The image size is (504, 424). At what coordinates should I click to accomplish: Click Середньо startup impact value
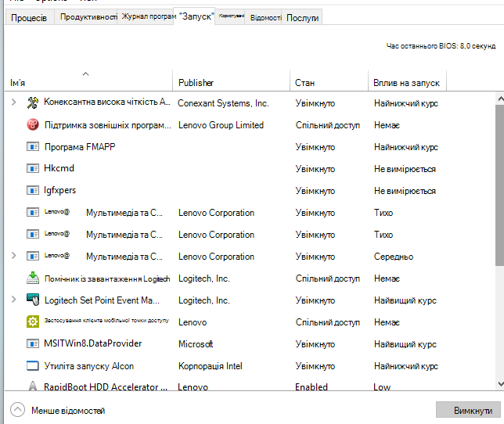coord(394,257)
